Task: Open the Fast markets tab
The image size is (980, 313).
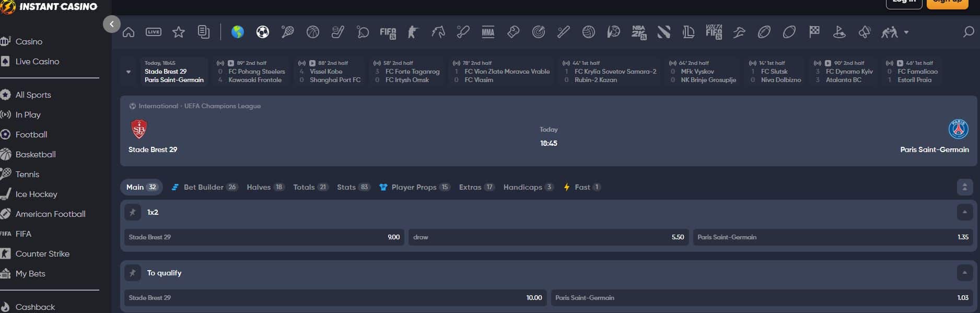Action: (582, 187)
